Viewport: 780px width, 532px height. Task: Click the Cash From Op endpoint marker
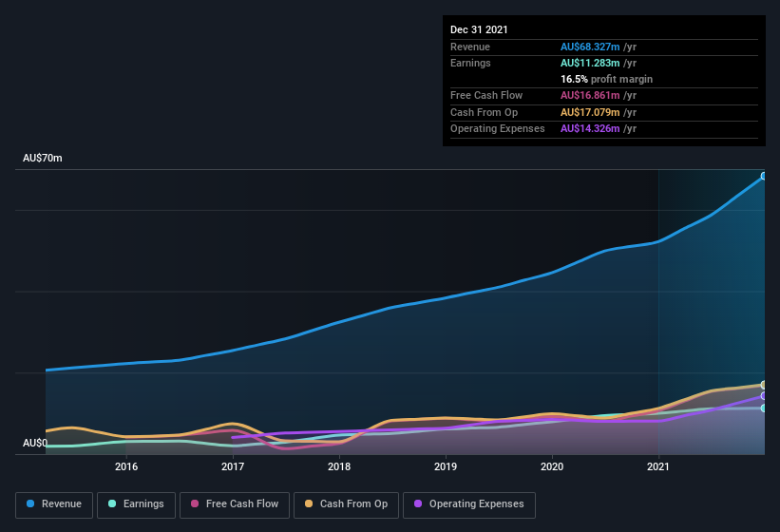pyautogui.click(x=763, y=385)
